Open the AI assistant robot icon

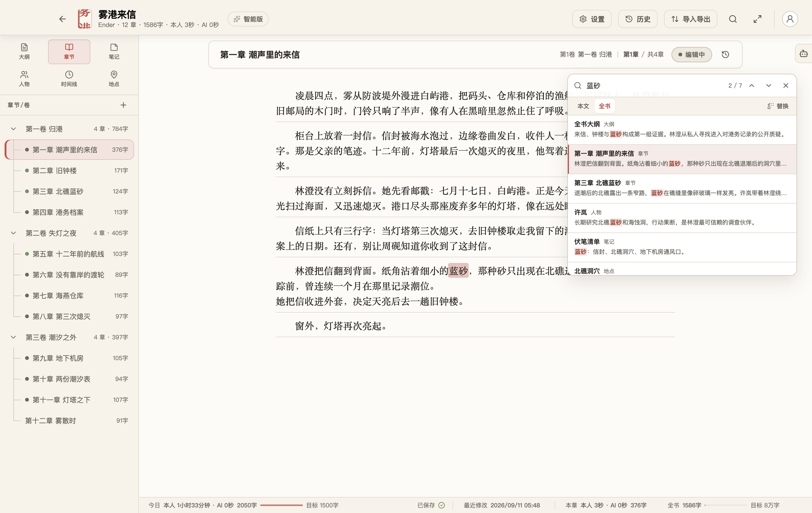803,53
